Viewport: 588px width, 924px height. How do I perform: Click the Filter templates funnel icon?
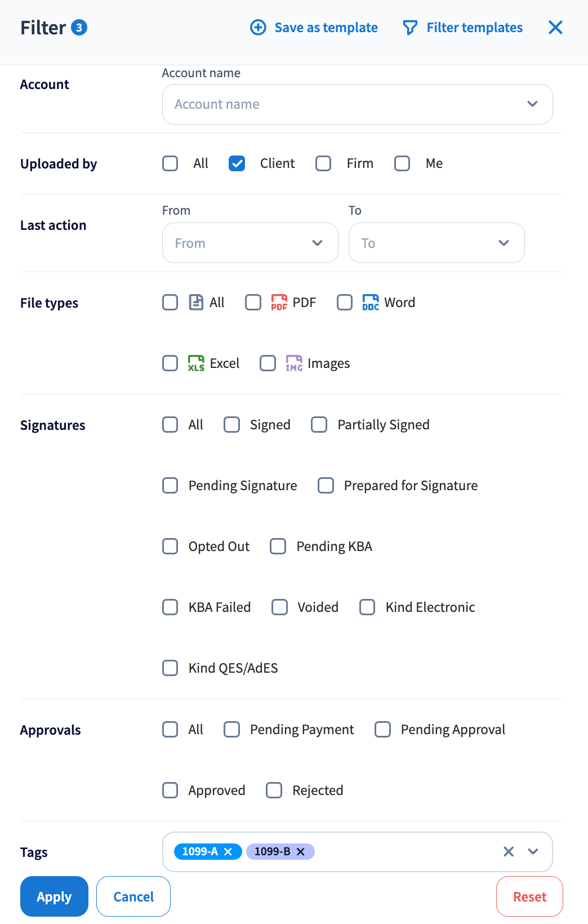click(x=410, y=28)
